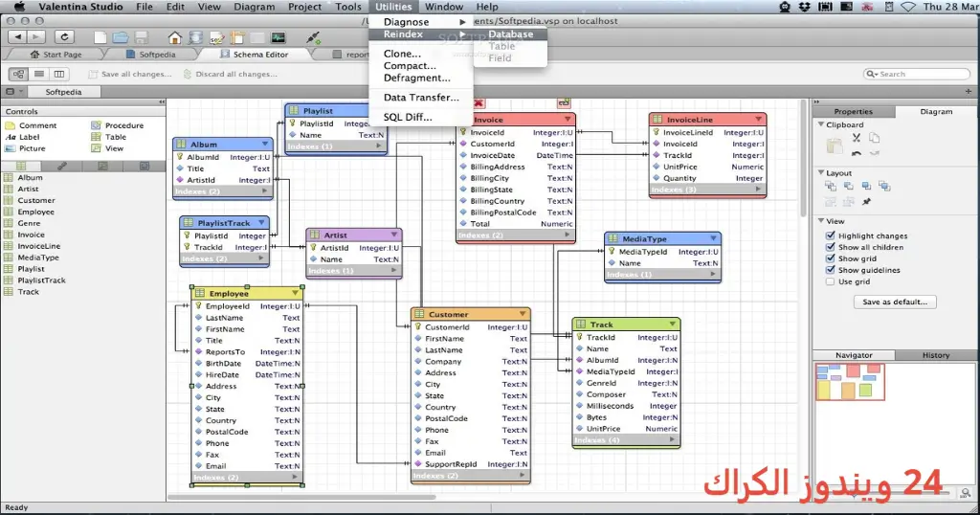Click the connection plug toolbar icon

313,37
